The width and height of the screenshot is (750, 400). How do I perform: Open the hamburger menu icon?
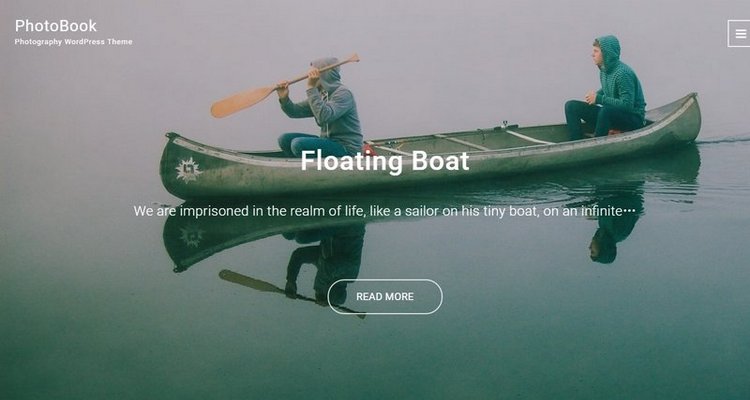[x=739, y=33]
